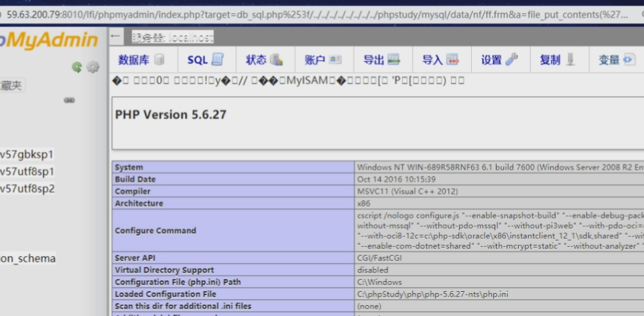Click the SQL document icon

[x=218, y=60]
